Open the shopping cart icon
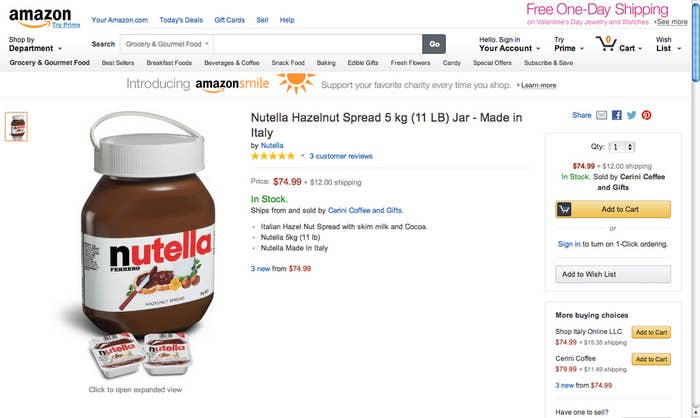The image size is (700, 418). point(606,44)
